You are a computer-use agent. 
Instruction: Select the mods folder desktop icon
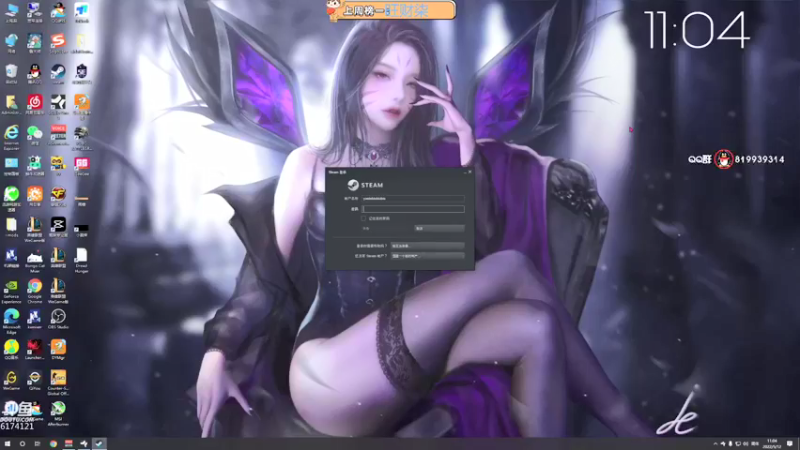(x=11, y=227)
